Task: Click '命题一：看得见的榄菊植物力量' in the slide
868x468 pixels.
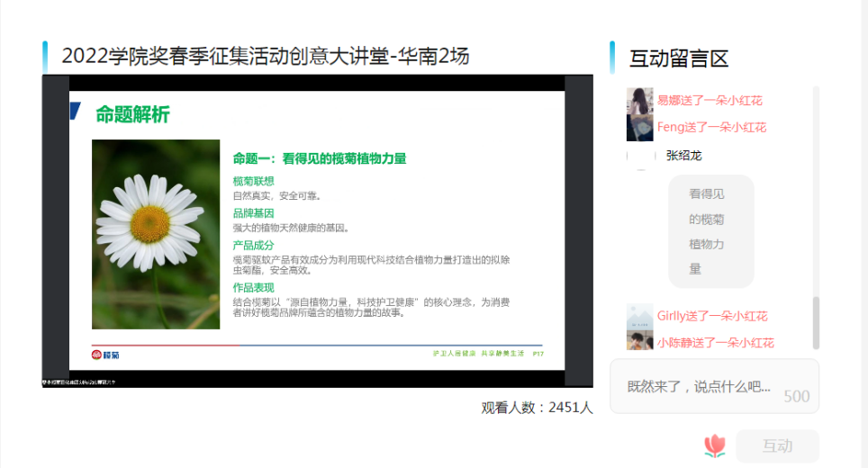Action: pyautogui.click(x=320, y=158)
